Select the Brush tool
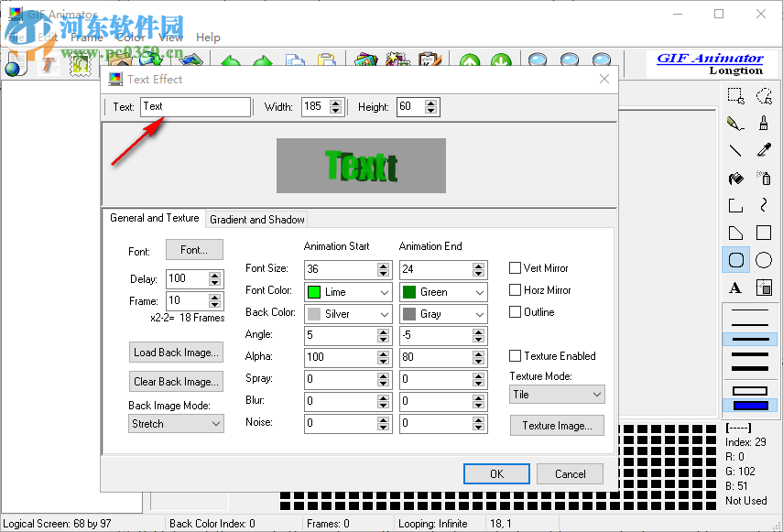Image resolution: width=783 pixels, height=532 pixels. coord(766,123)
